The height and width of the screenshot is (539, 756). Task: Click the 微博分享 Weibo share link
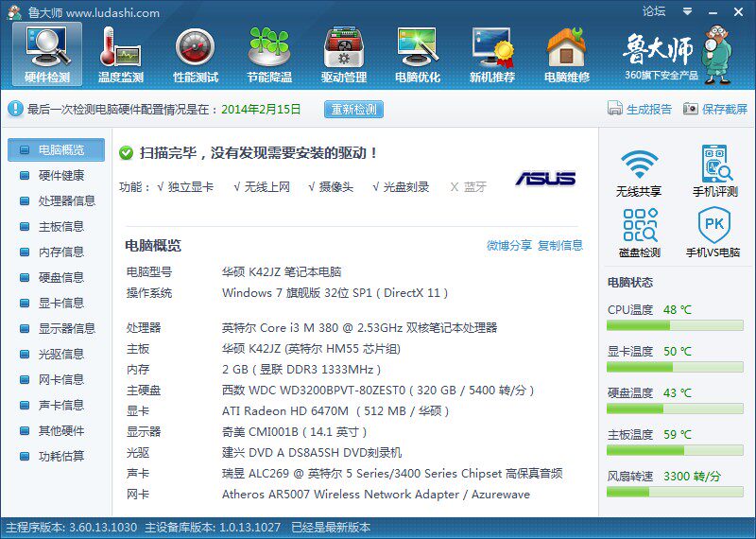(508, 245)
